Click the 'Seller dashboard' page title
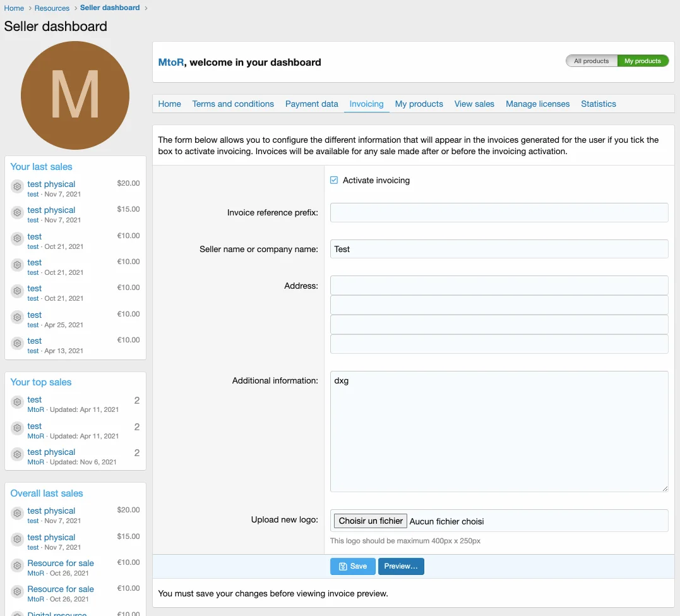 pyautogui.click(x=56, y=26)
